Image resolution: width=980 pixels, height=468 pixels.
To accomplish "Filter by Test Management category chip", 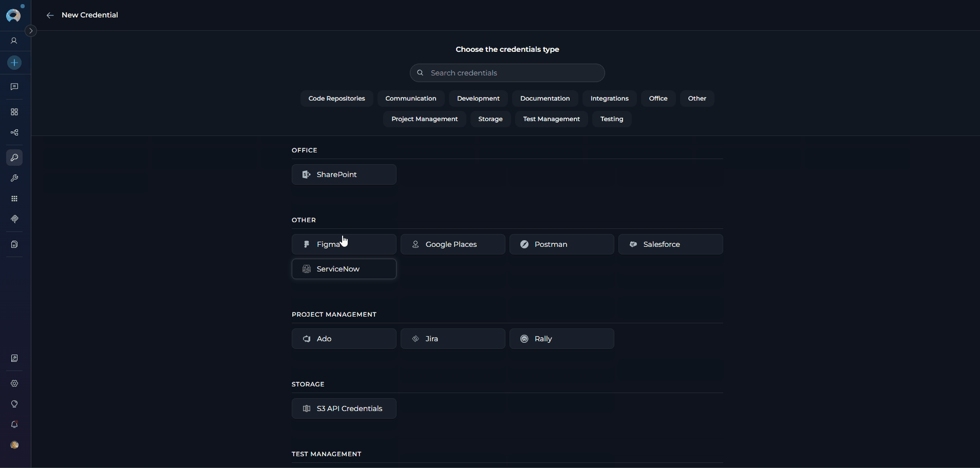I will coord(552,119).
